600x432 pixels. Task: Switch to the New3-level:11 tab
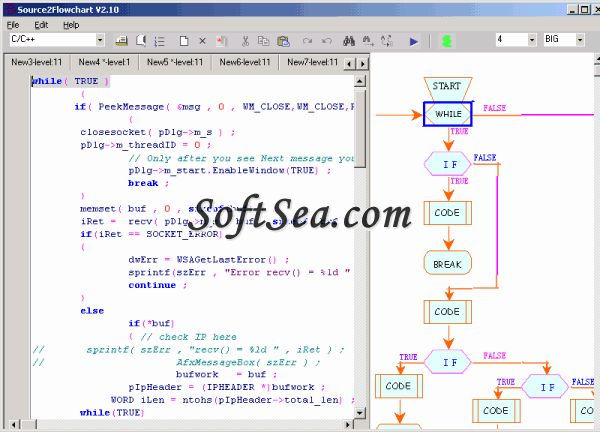[x=36, y=62]
